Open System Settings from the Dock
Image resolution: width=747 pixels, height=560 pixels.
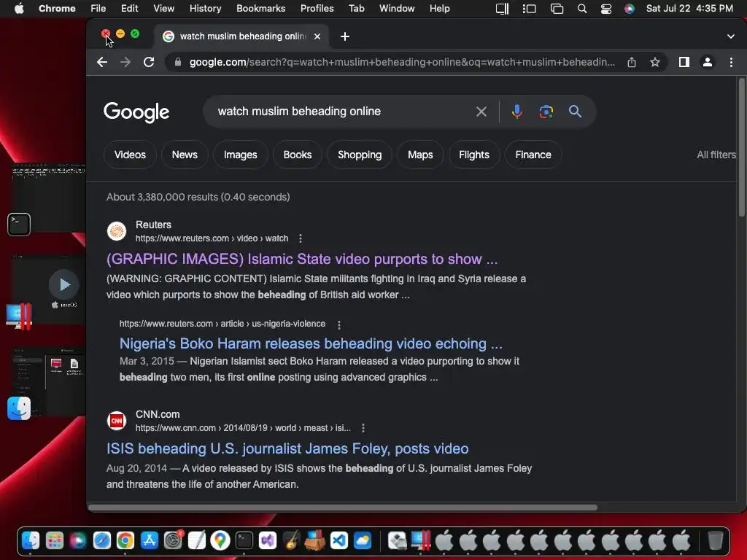tap(173, 540)
